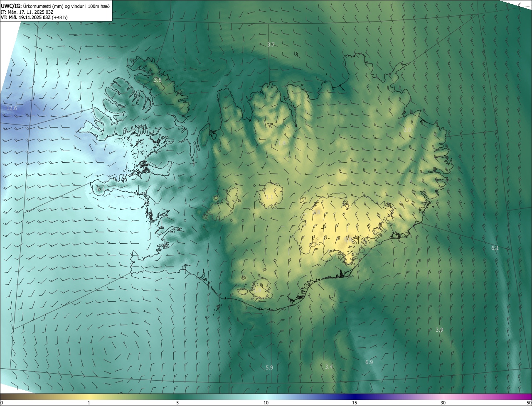
Task: Click the color scale tick label 10
Action: coord(266,403)
